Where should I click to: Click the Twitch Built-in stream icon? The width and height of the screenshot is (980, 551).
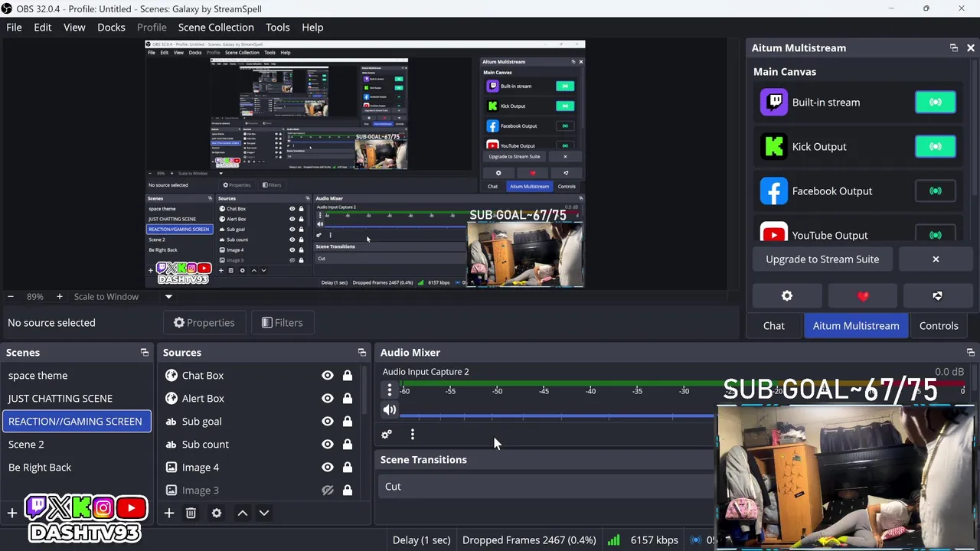click(774, 102)
